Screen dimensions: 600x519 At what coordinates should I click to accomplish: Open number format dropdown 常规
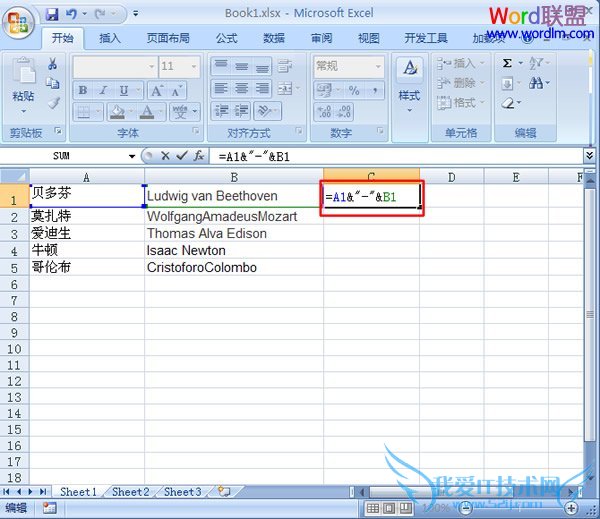point(378,66)
